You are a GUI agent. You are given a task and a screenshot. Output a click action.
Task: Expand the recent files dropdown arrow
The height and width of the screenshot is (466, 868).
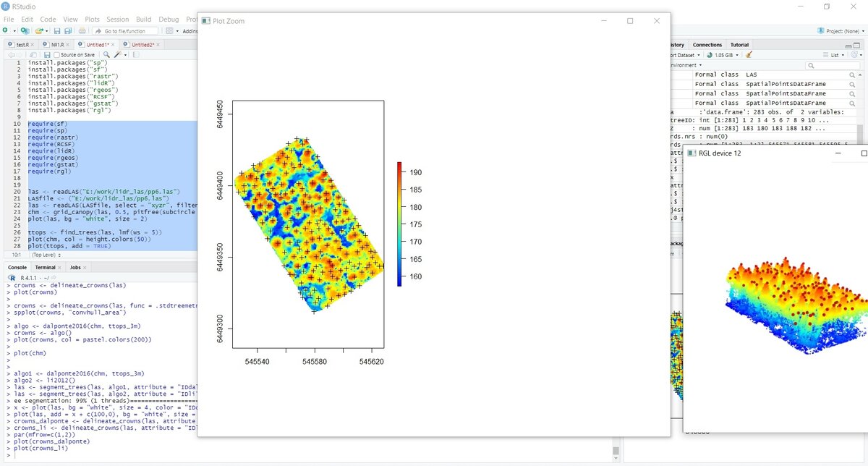pyautogui.click(x=46, y=31)
